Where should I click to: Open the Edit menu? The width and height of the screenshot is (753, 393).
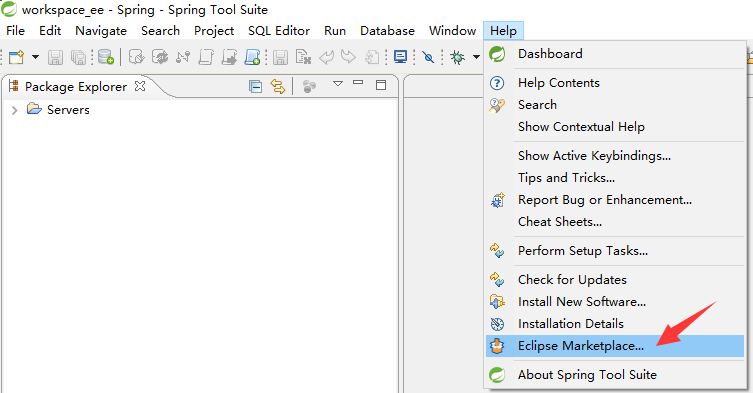(x=50, y=31)
